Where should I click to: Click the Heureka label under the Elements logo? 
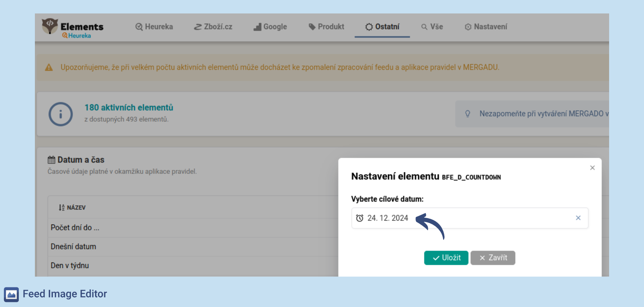(x=77, y=36)
